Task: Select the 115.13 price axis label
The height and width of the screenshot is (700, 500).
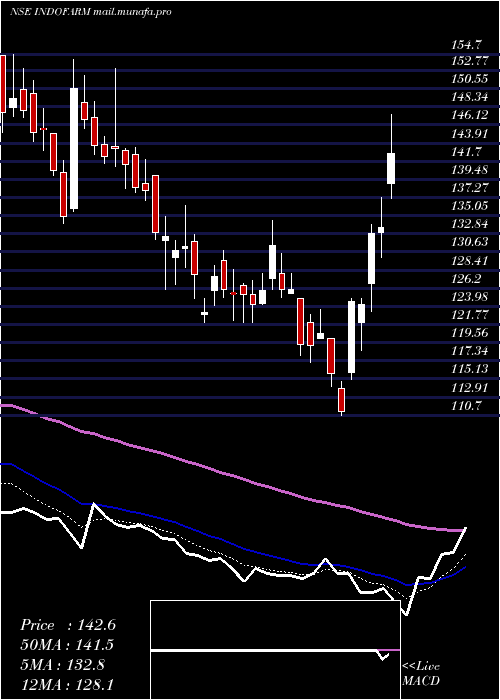Action: coord(470,369)
